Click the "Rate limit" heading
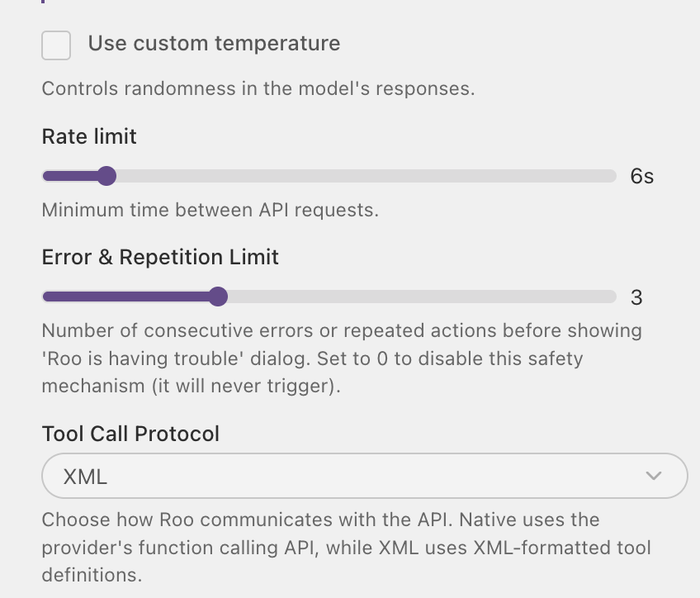The image size is (700, 598). [89, 136]
